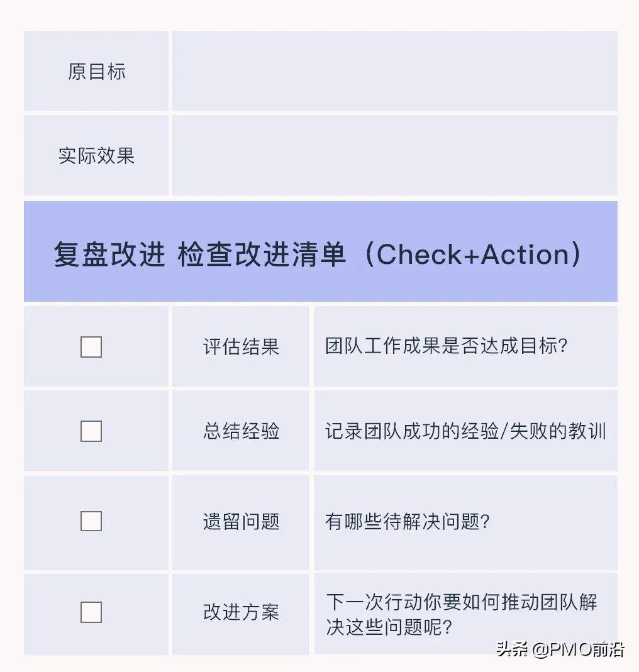
Task: Select the 评估结果 cell
Action: click(x=241, y=346)
